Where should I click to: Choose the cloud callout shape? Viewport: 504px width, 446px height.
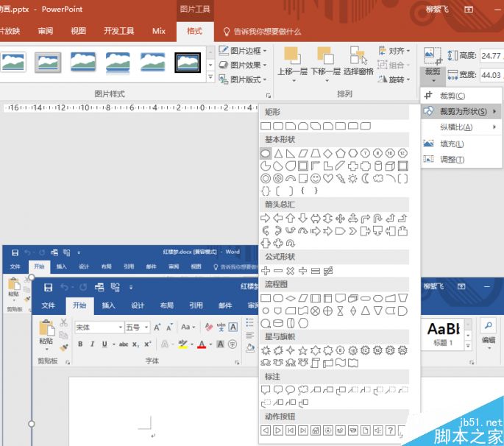[303, 389]
